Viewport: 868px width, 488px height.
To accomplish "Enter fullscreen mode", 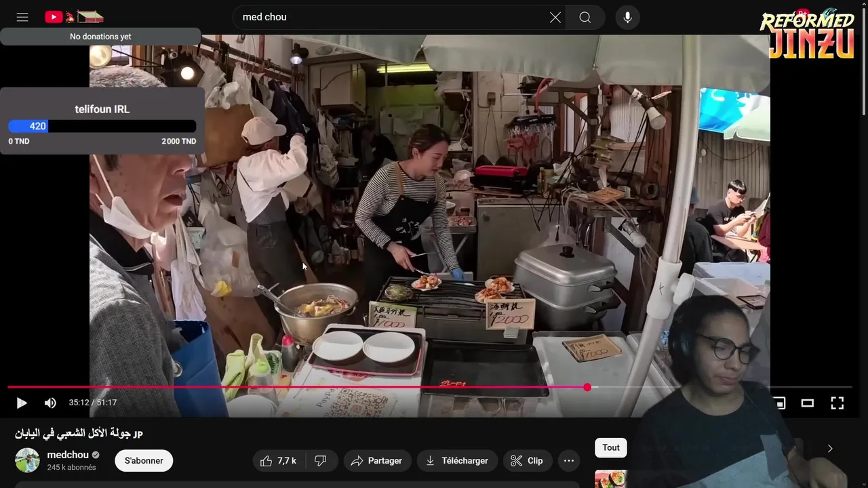I will click(x=837, y=403).
